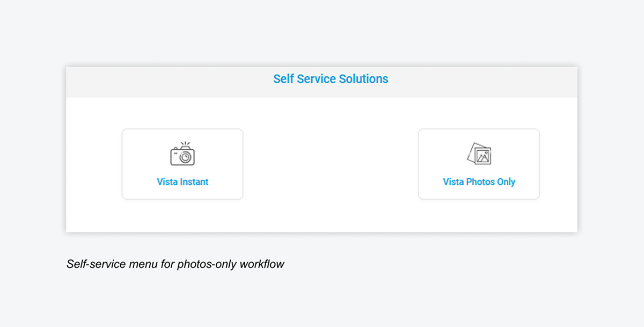Click the "Self Service Solutions" heading
This screenshot has height=327, width=644.
click(331, 79)
